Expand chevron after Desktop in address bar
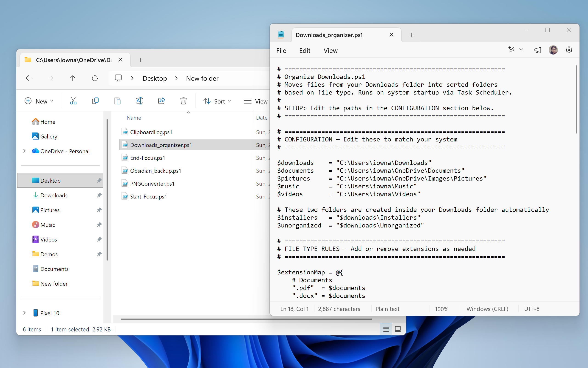 click(176, 78)
